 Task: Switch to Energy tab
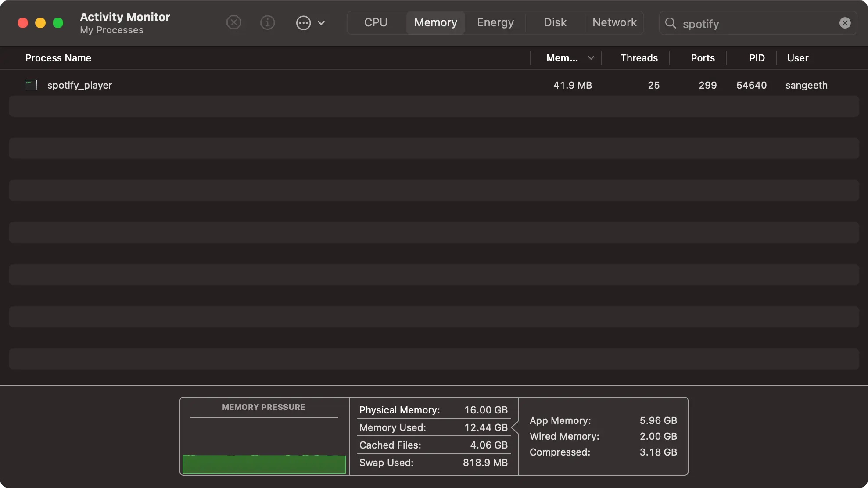tap(495, 22)
